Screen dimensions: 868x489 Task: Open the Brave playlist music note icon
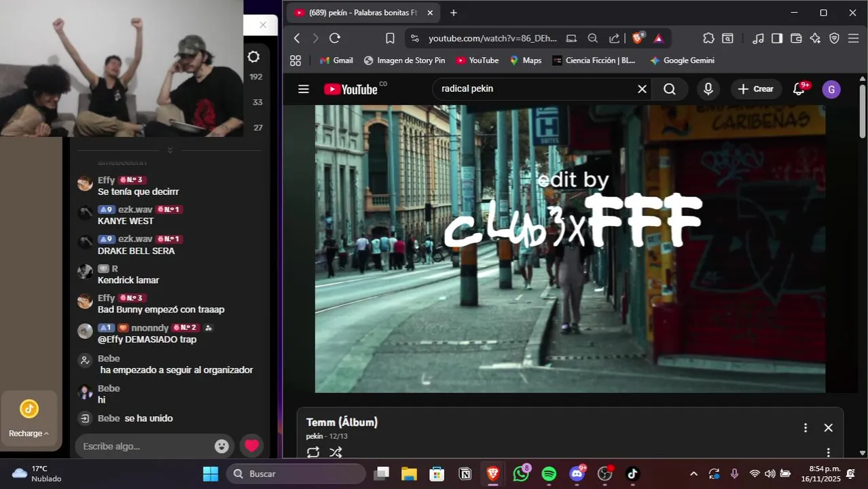(758, 38)
